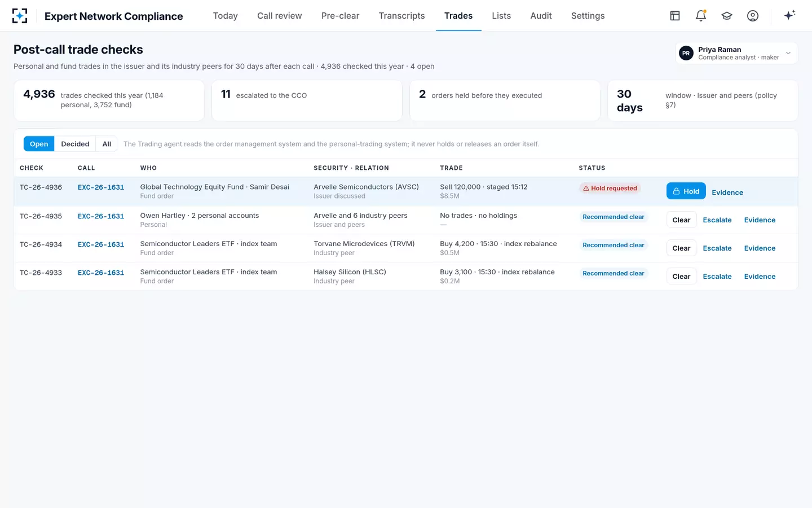Open Evidence for TC-26-4935

[x=760, y=220]
